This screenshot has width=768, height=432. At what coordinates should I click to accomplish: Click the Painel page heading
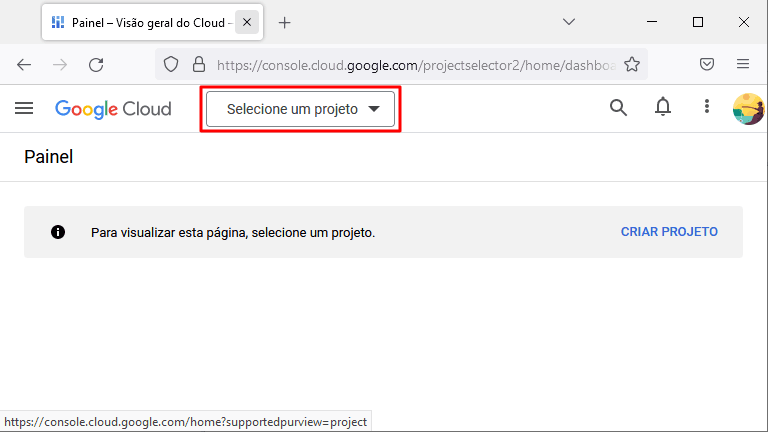48,157
